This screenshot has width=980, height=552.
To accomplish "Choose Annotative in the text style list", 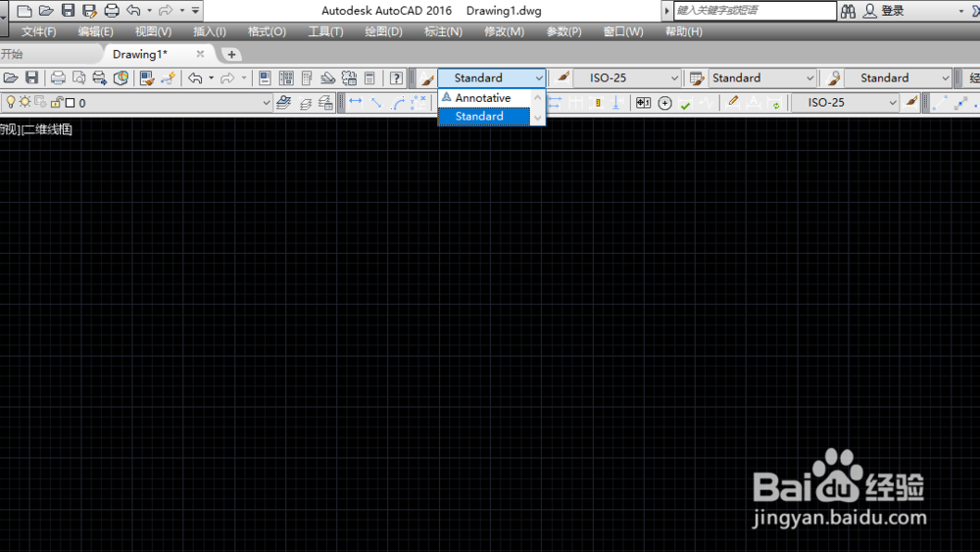I will pos(484,98).
